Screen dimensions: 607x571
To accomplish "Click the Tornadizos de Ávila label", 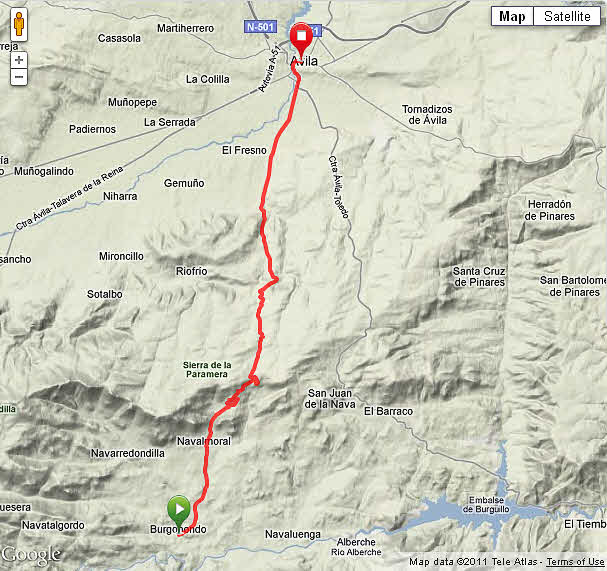I will (x=427, y=115).
